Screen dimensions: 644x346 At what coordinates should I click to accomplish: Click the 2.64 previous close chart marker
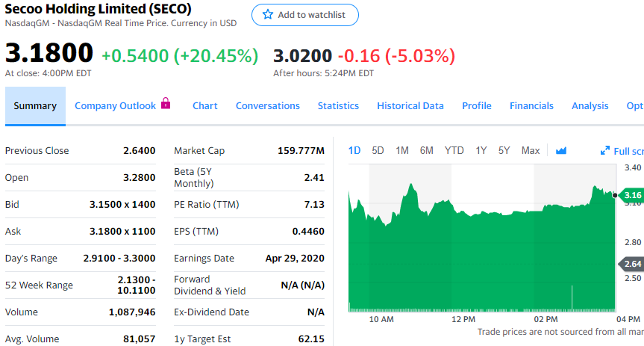pos(632,264)
